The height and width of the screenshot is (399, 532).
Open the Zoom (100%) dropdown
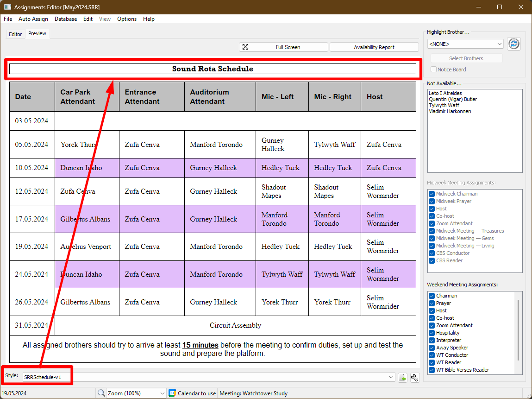[x=162, y=393]
